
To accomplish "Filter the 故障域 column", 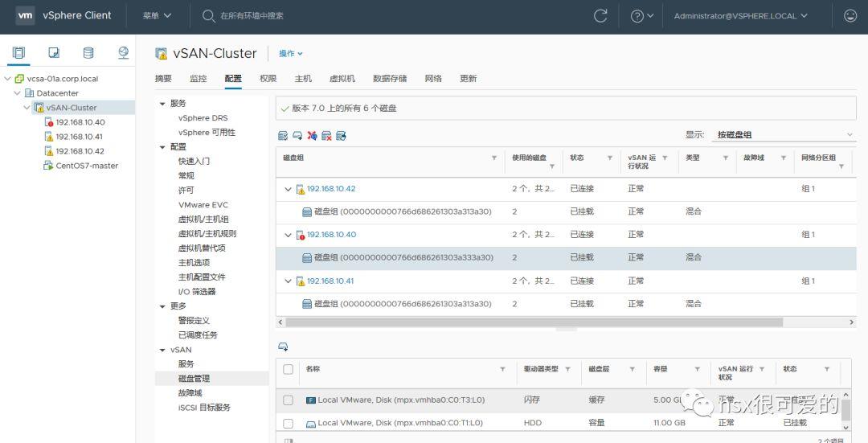I will pyautogui.click(x=784, y=158).
